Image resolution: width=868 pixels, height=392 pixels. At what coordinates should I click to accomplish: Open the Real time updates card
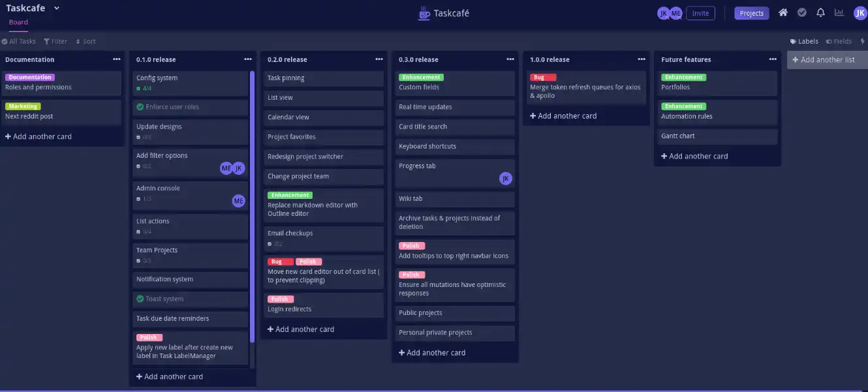pyautogui.click(x=455, y=107)
